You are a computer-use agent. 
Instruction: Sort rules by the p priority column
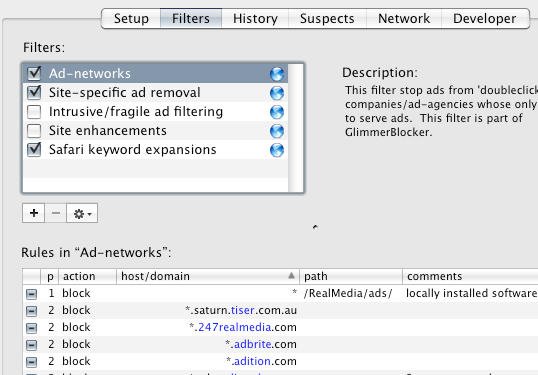click(x=50, y=276)
